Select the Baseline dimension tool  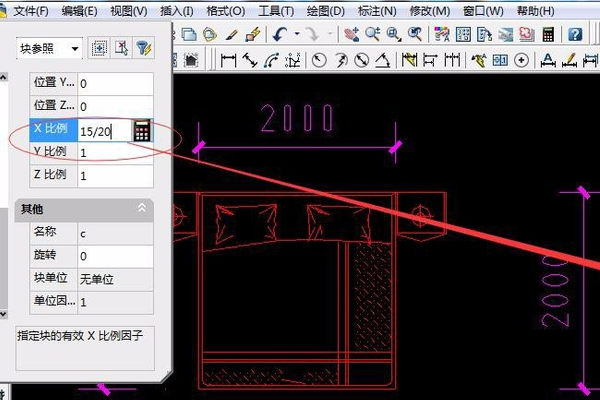click(430, 60)
